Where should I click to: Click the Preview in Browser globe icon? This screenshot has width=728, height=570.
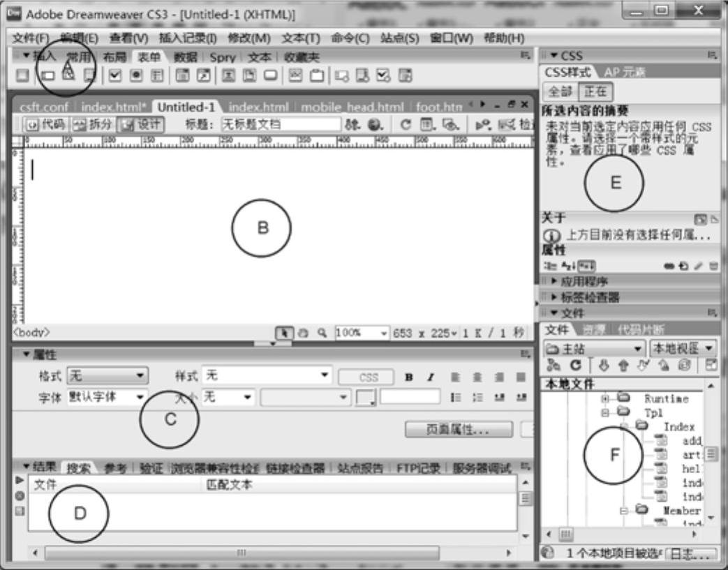pos(375,124)
